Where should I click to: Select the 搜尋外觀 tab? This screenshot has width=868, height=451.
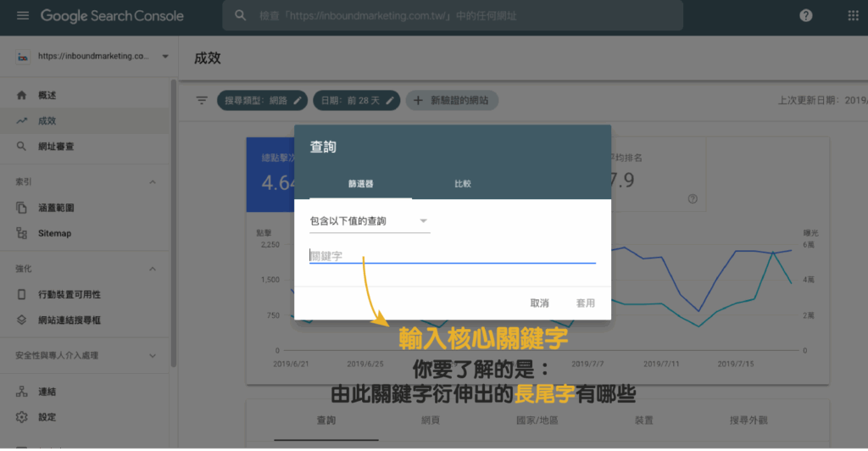click(x=748, y=420)
